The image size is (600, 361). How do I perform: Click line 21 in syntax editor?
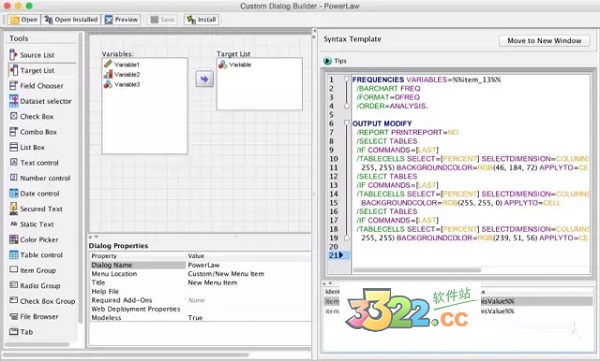click(x=470, y=255)
